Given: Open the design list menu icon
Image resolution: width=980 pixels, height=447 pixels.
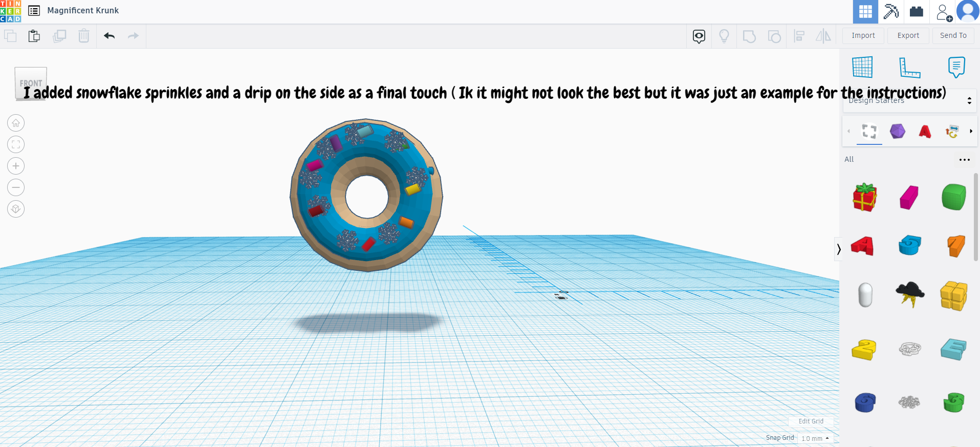Looking at the screenshot, I should 34,11.
